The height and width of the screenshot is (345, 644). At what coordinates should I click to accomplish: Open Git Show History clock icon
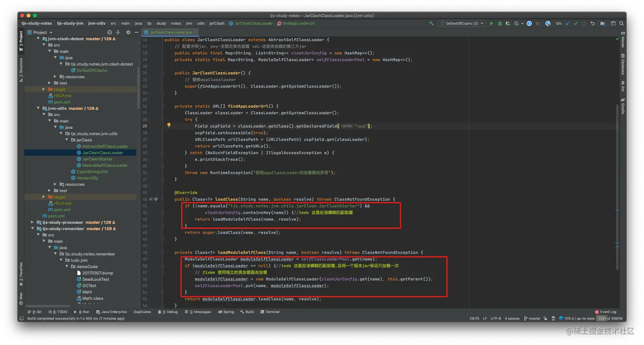click(584, 23)
